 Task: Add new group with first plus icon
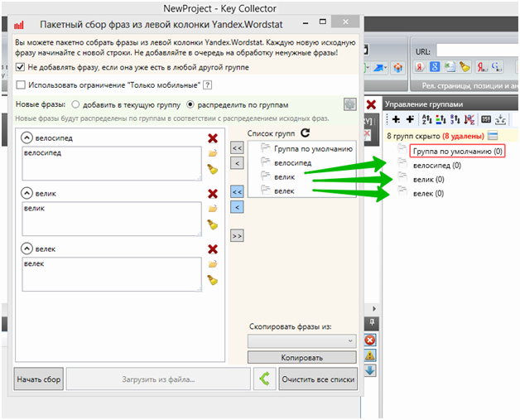[x=396, y=119]
